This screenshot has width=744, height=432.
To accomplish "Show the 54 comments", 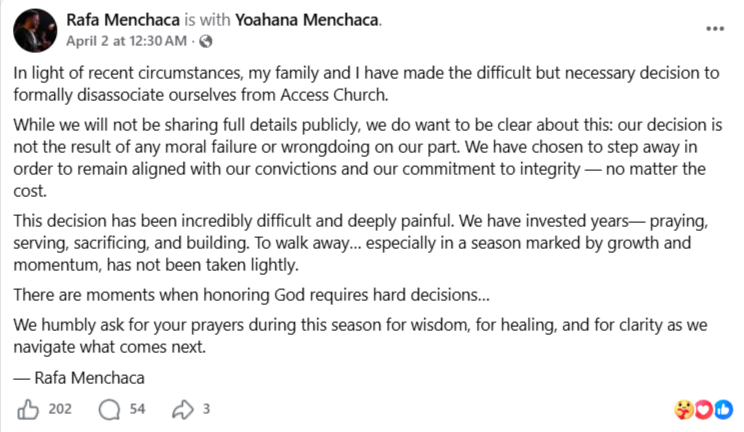I will [x=138, y=408].
